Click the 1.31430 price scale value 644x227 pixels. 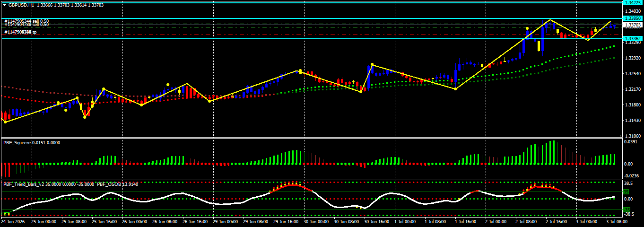point(632,121)
